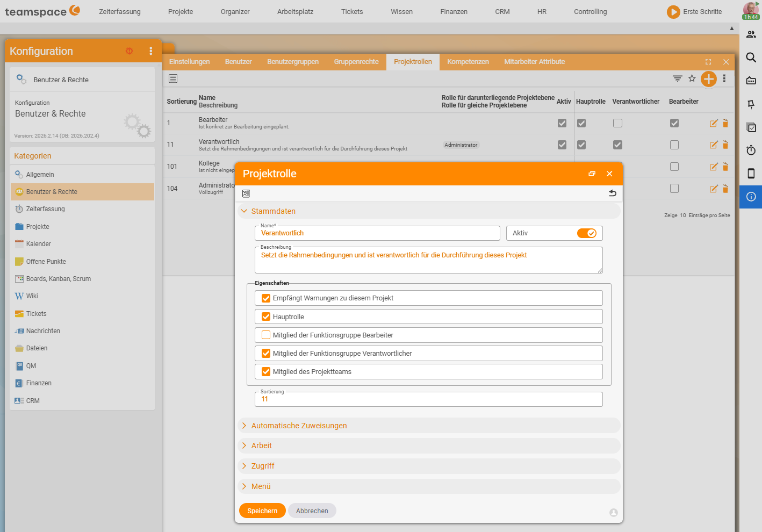Image resolution: width=762 pixels, height=532 pixels.
Task: Open the checklist task icon in right sidebar
Action: coord(751,127)
